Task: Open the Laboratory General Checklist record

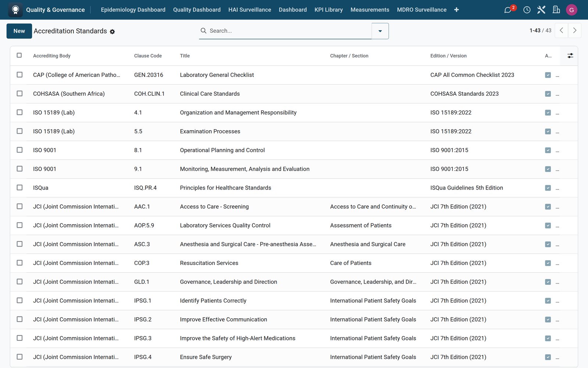Action: click(x=217, y=75)
